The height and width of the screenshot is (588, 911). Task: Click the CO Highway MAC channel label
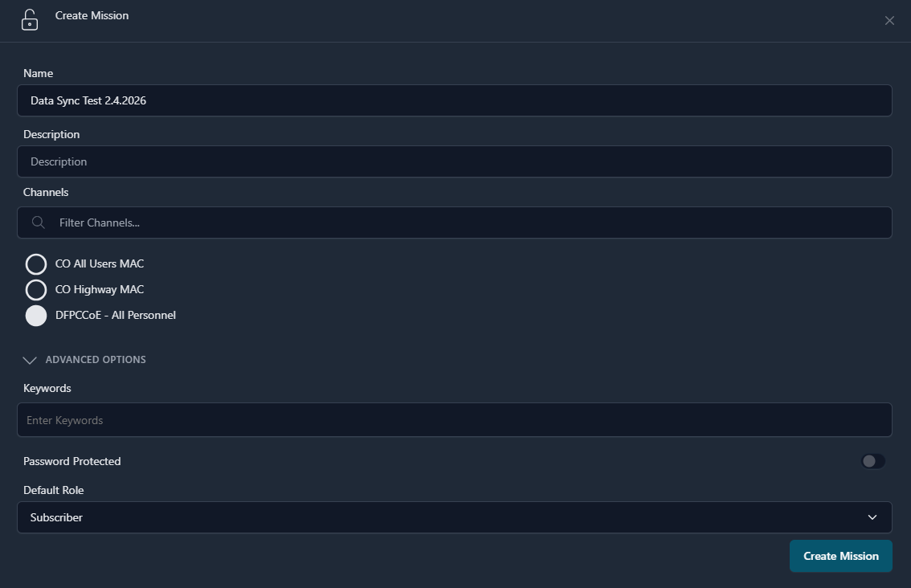100,290
